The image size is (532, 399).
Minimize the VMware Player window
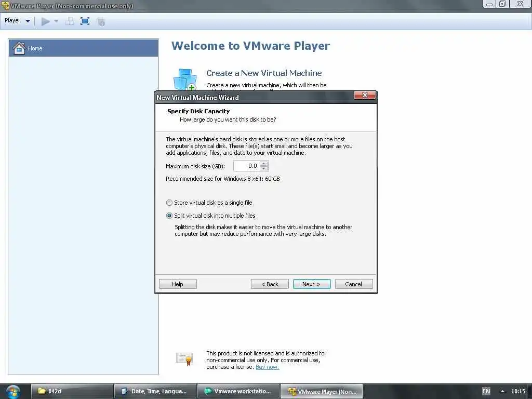[x=489, y=4]
